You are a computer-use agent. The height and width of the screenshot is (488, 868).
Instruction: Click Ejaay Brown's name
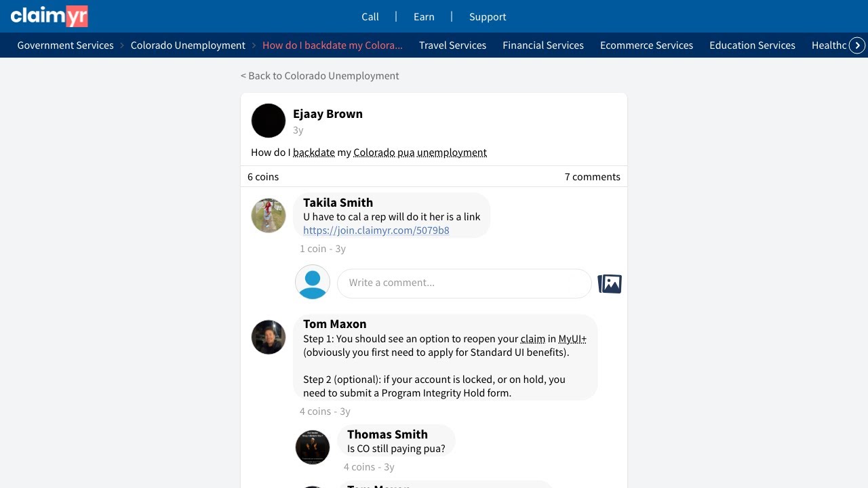(328, 114)
